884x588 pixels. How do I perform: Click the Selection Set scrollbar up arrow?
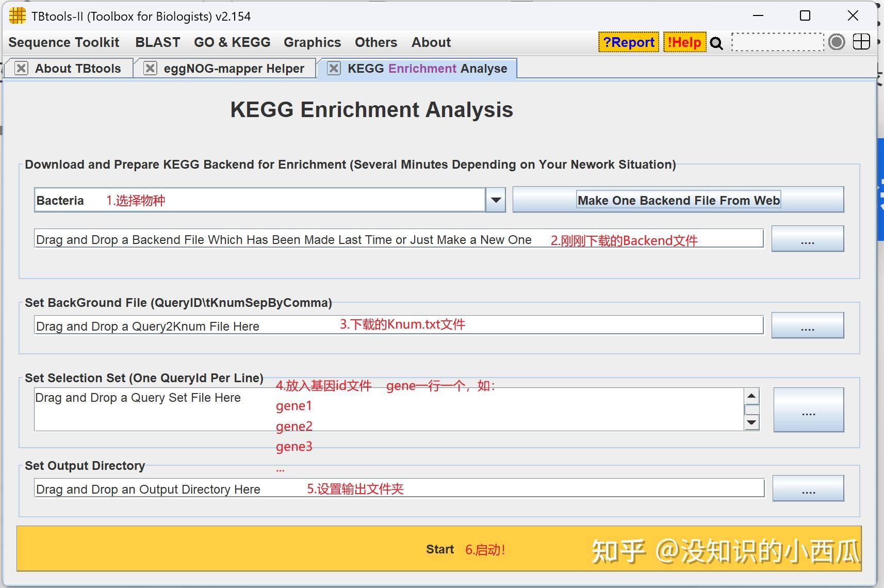(x=752, y=395)
